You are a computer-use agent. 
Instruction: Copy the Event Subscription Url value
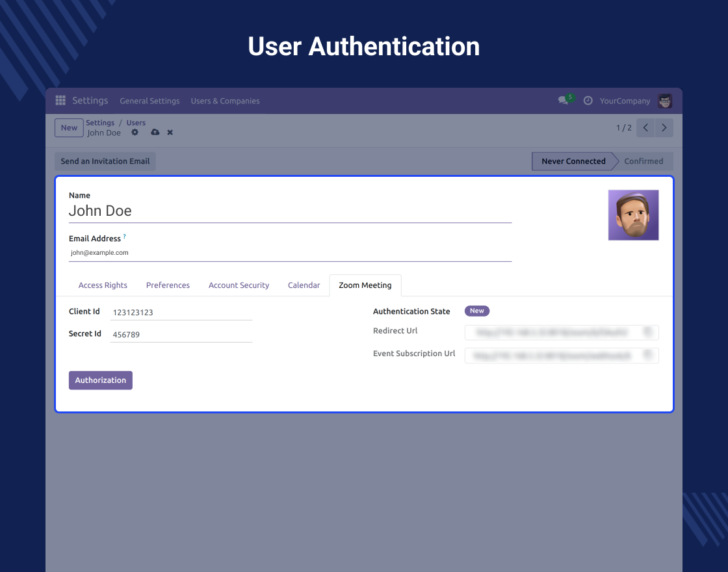click(x=647, y=355)
